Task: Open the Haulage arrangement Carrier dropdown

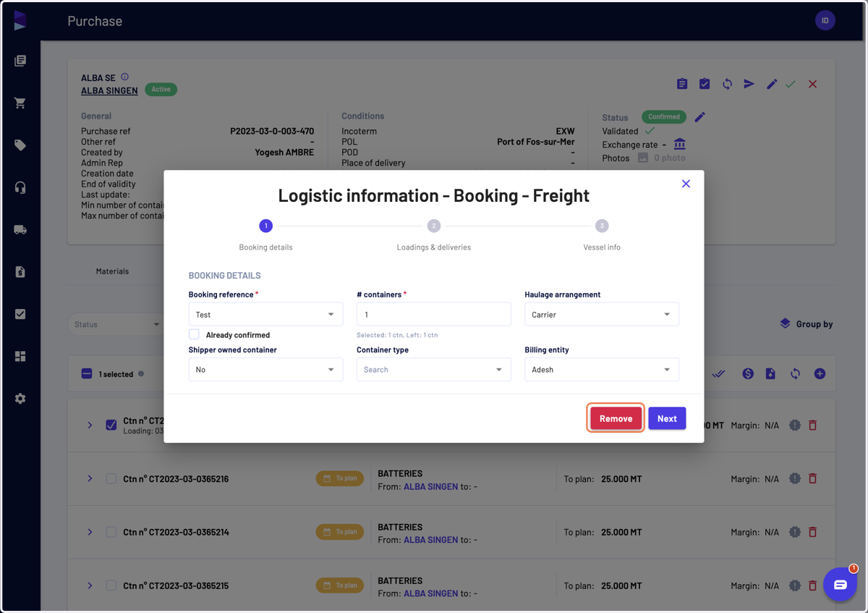Action: [x=602, y=314]
